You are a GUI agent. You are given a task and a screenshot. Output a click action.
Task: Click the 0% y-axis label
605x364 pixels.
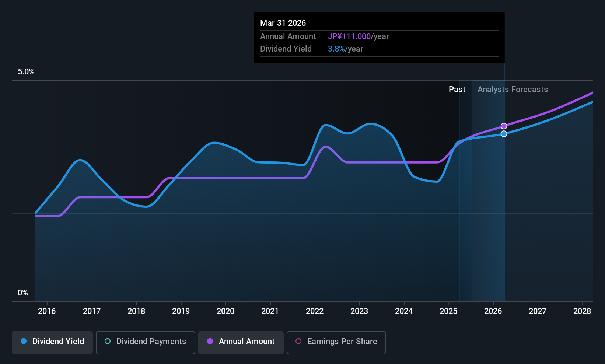pyautogui.click(x=23, y=293)
